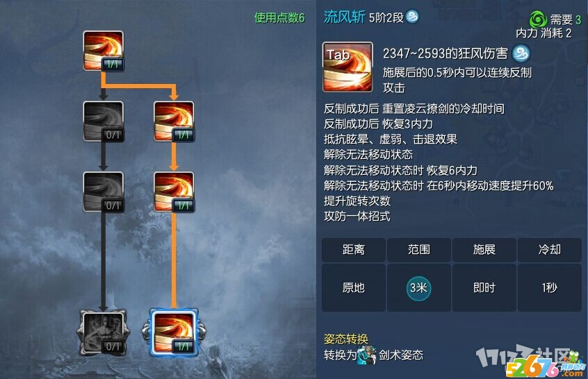Select the 距离 header cell
588x379 pixels.
[354, 249]
